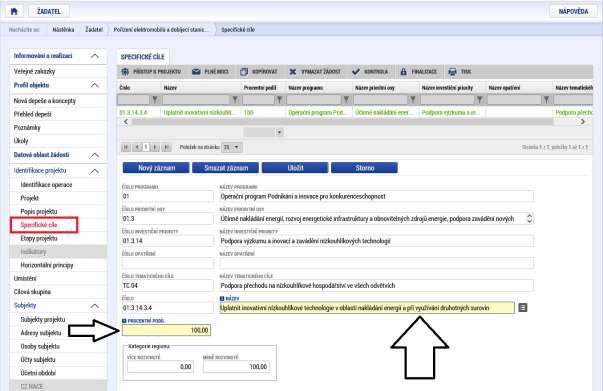Screen dimensions: 603x391
Task: Collapse Informování o realizaci section
Action: 94,56
